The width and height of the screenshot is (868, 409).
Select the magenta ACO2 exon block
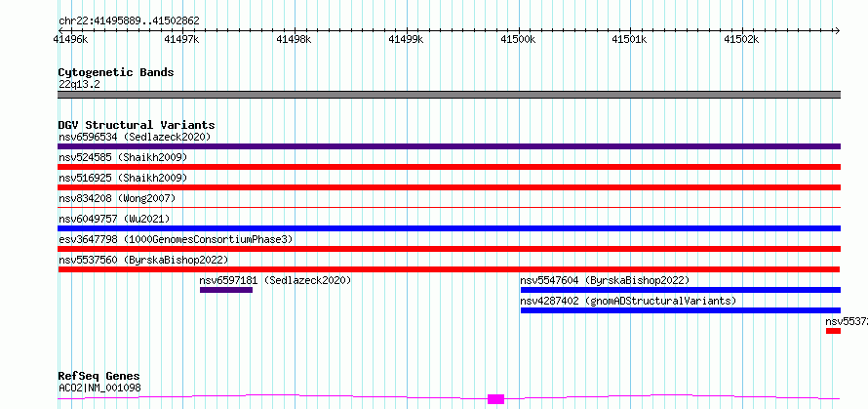(496, 399)
